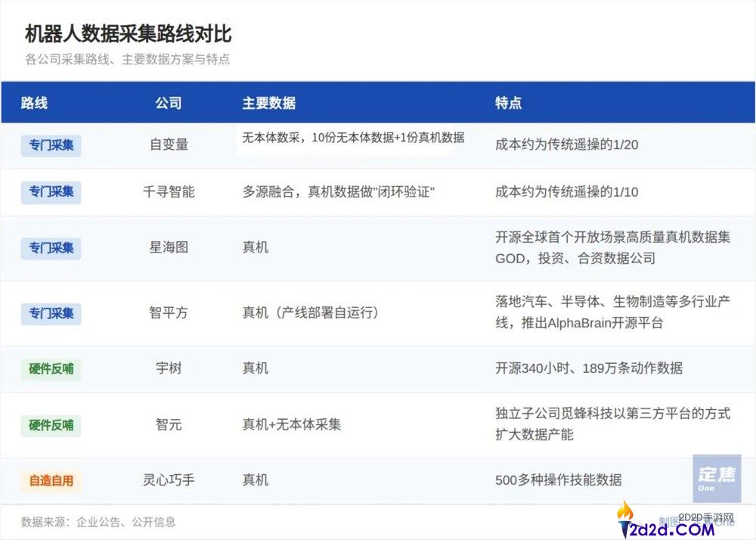
Task: Select company cell '智平方'
Action: coord(169,313)
